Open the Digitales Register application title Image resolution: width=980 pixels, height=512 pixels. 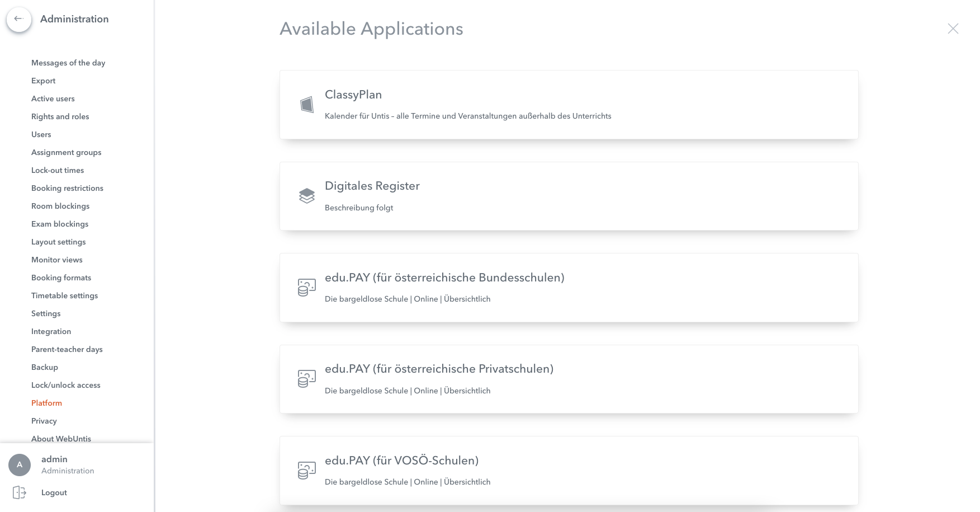(x=372, y=186)
